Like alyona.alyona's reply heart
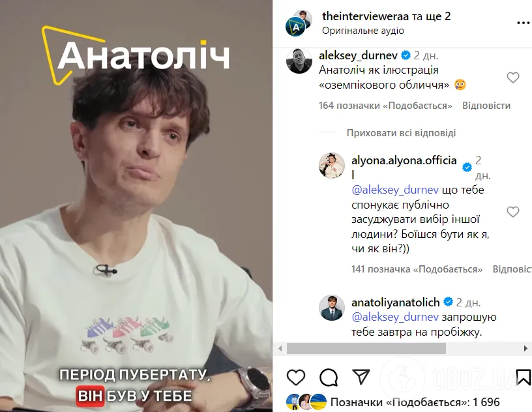This screenshot has height=412, width=532. tap(512, 212)
